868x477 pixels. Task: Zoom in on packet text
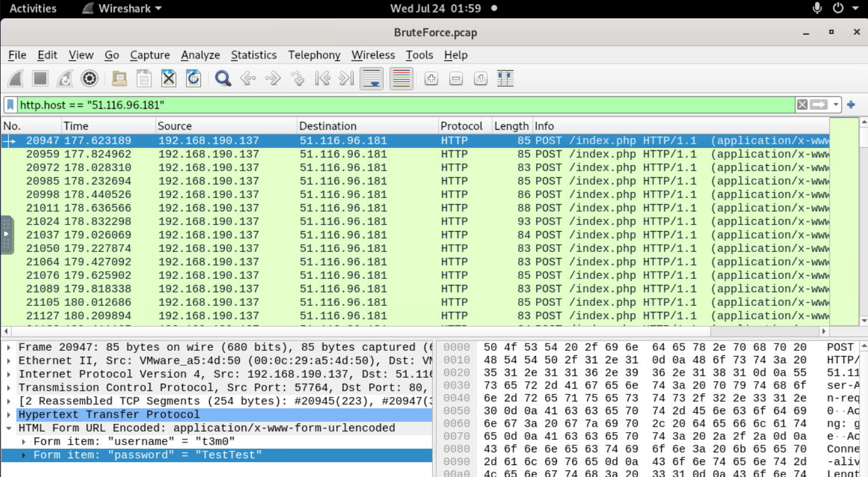[431, 78]
